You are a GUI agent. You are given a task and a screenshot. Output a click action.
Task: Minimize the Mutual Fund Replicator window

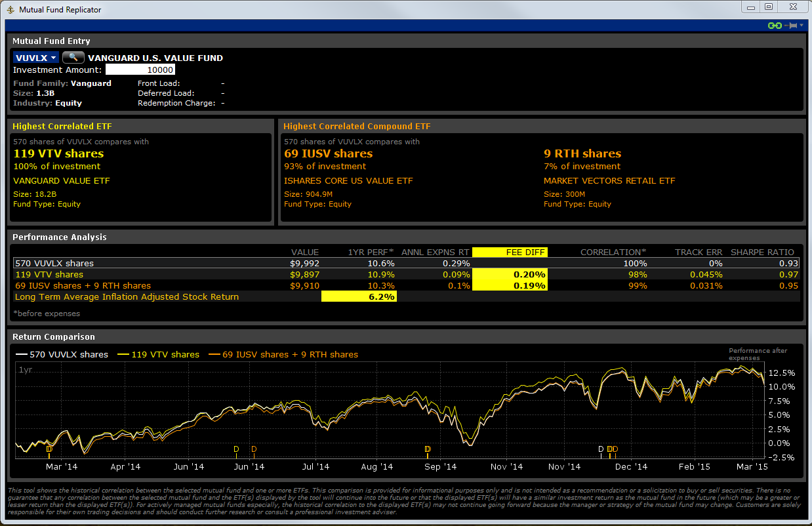752,7
